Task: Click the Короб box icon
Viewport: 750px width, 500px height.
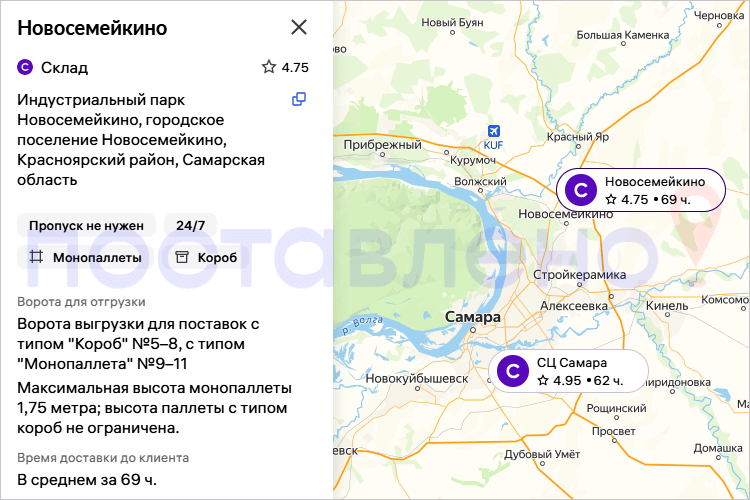Action: pyautogui.click(x=182, y=257)
